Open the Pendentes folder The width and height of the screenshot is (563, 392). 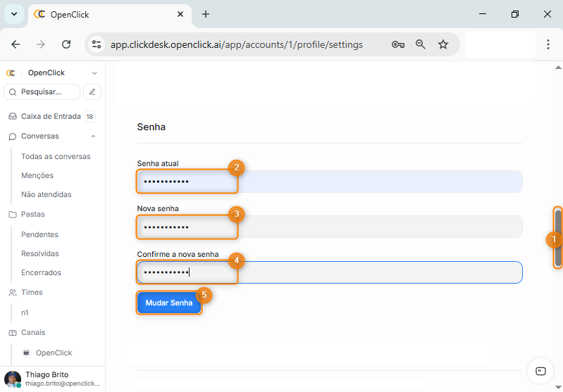coord(39,234)
